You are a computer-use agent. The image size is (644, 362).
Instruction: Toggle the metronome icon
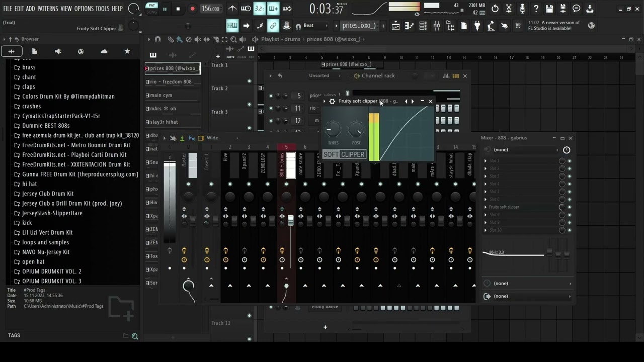pyautogui.click(x=232, y=9)
